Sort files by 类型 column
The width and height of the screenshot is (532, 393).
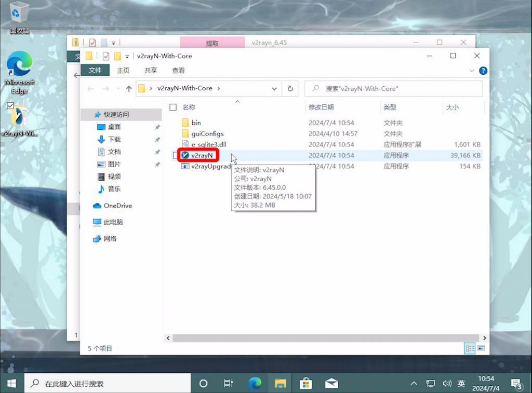pos(390,107)
